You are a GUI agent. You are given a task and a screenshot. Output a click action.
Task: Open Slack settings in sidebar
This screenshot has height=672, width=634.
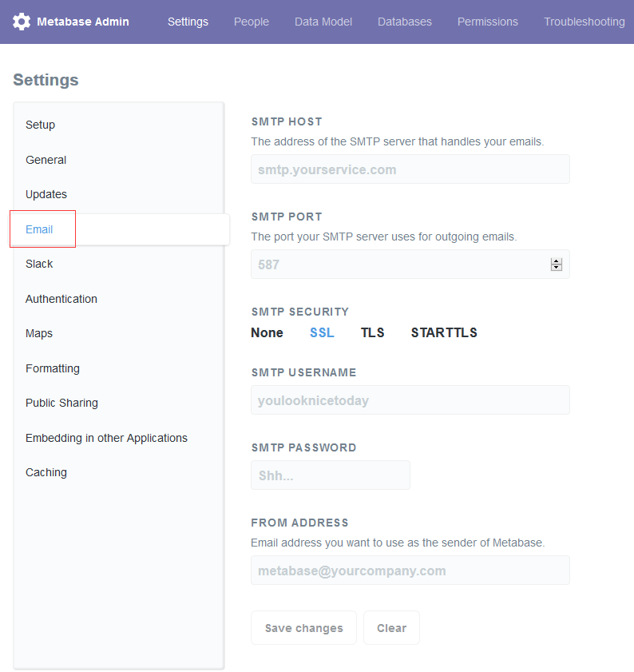point(39,264)
